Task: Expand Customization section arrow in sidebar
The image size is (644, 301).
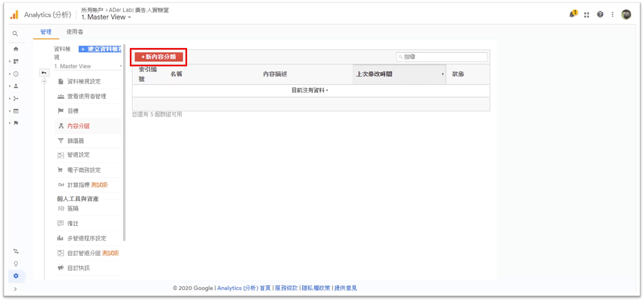Action: coord(10,61)
